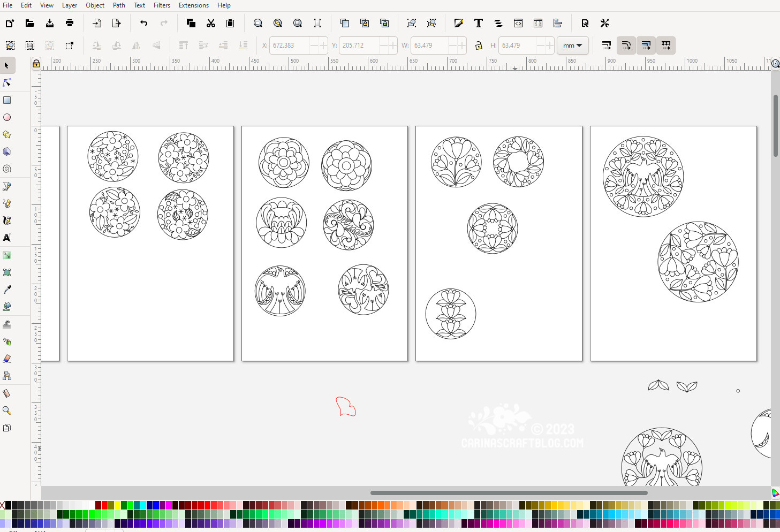The width and height of the screenshot is (780, 532).
Task: Click the 1:1 zoom button
Action: [x=775, y=63]
